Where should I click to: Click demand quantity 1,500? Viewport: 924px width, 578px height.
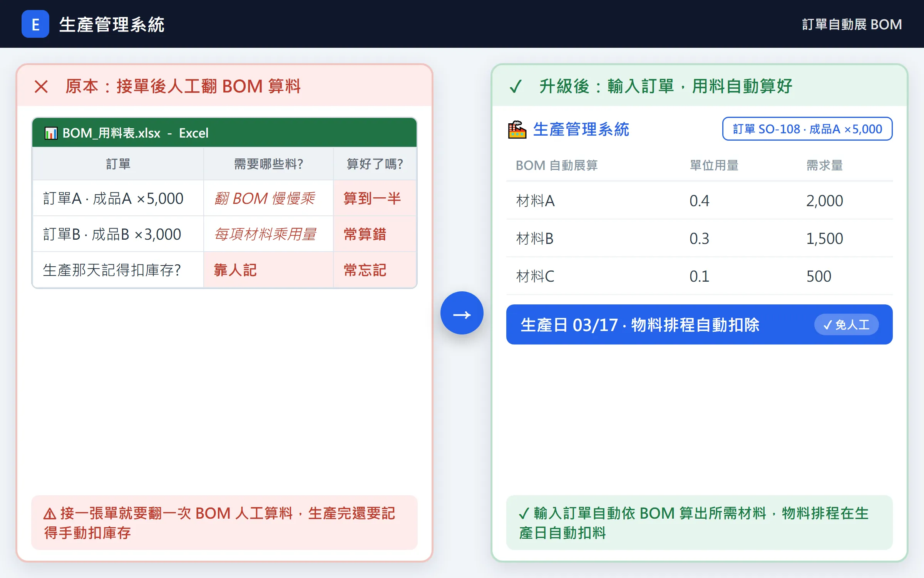(825, 239)
